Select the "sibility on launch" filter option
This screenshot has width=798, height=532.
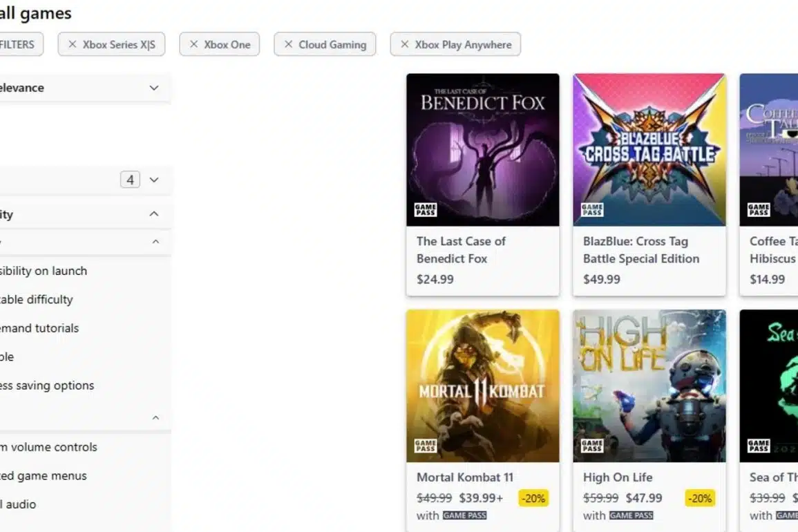pos(44,271)
